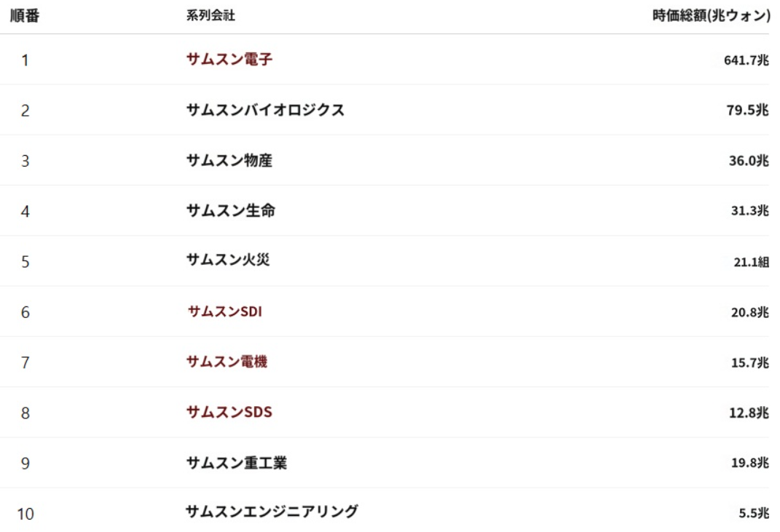The width and height of the screenshot is (780, 532).
Task: Open the サムスンSDI company link
Action: click(224, 311)
